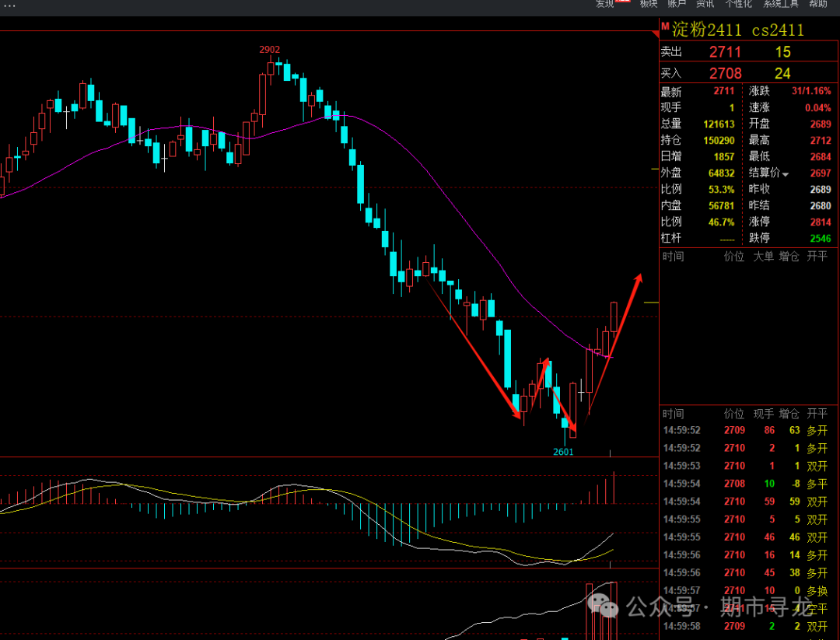Click the 总量 value 121613
Image resolution: width=840 pixels, height=640 pixels.
719,124
